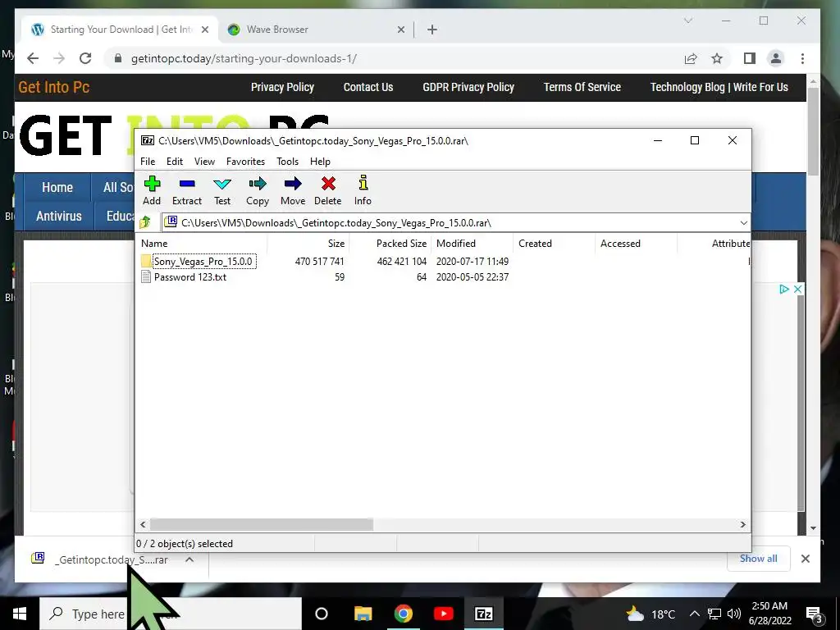The width and height of the screenshot is (840, 630).
Task: Click the Windows search box
Action: pos(171,614)
